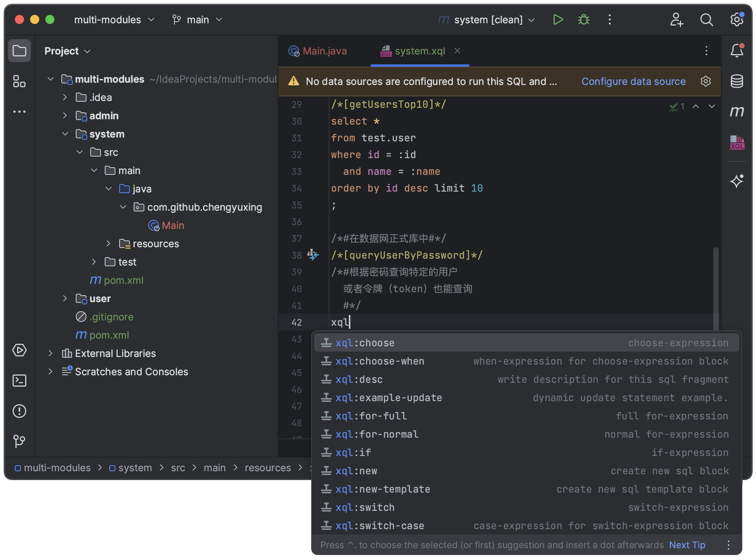This screenshot has height=560, width=756.
Task: Open the Problems tool window icon
Action: (x=19, y=411)
